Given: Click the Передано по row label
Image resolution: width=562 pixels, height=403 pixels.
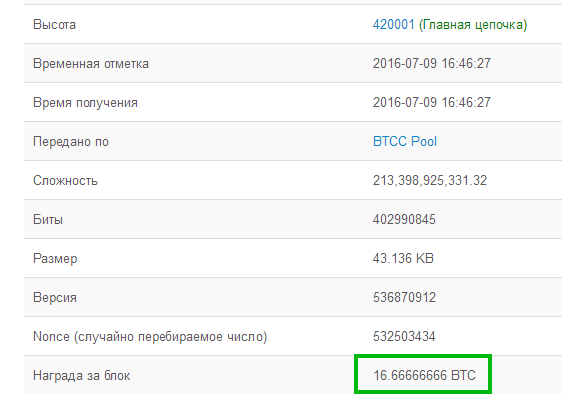Looking at the screenshot, I should tap(71, 142).
